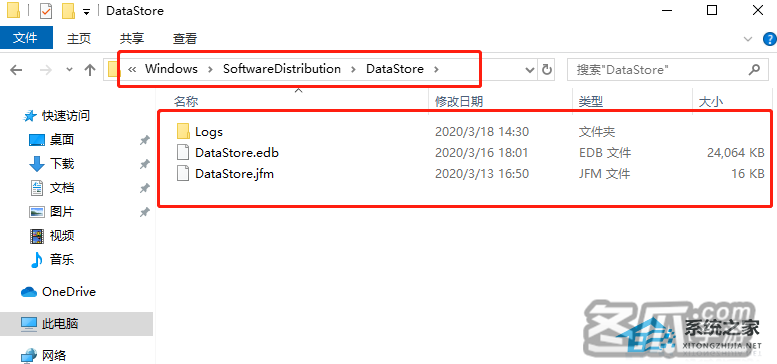Refresh the DataStore folder view
Screen dimensions: 777x364
(x=547, y=70)
